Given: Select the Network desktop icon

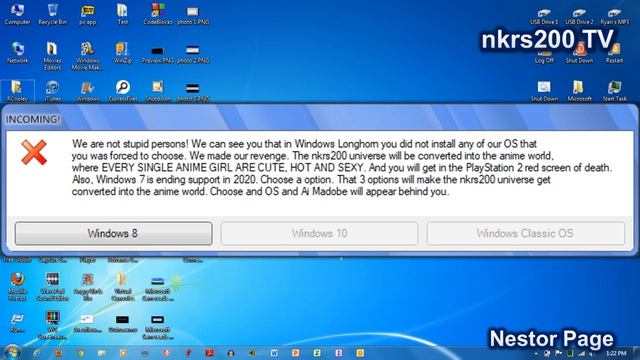Looking at the screenshot, I should coord(18,53).
